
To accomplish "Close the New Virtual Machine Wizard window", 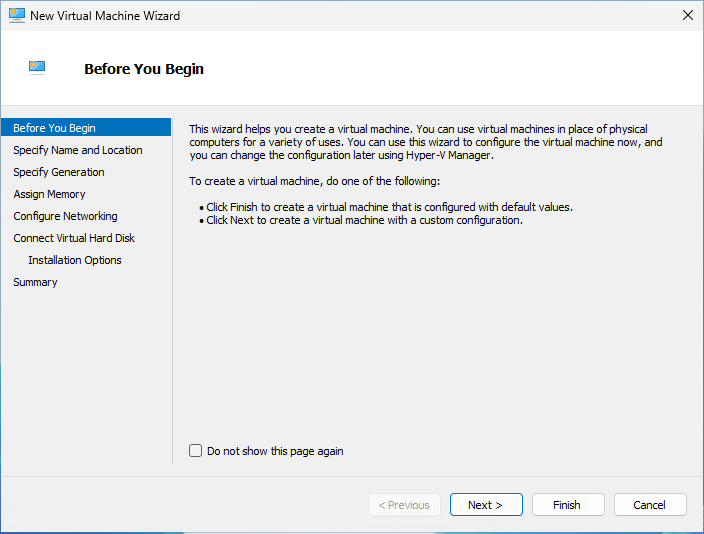I will tap(687, 16).
